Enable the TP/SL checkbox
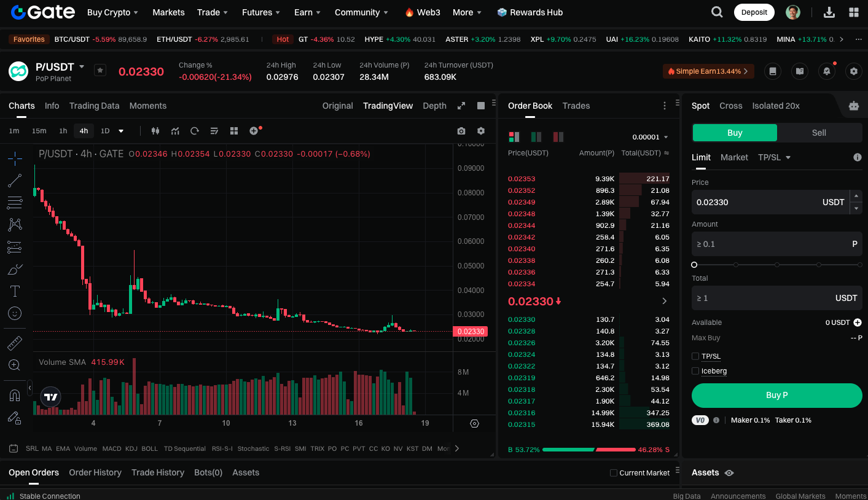 (x=695, y=356)
